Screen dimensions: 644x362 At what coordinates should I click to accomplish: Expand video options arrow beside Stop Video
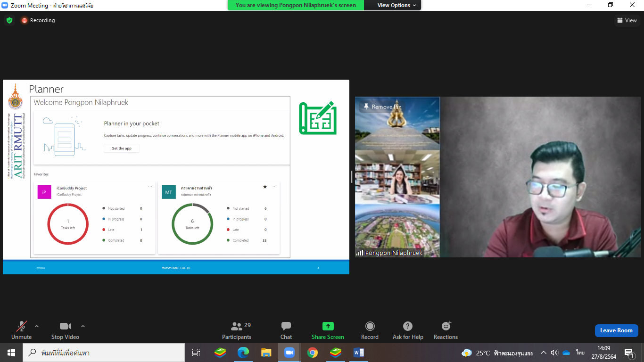[x=83, y=326]
